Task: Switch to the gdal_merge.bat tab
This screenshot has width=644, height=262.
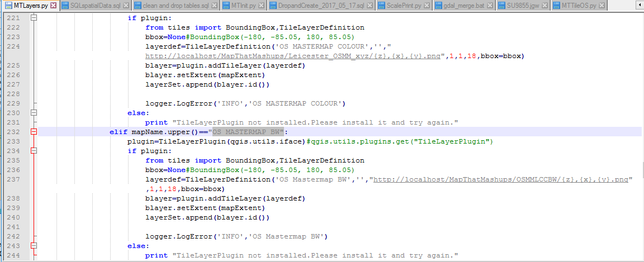Action: [x=465, y=6]
